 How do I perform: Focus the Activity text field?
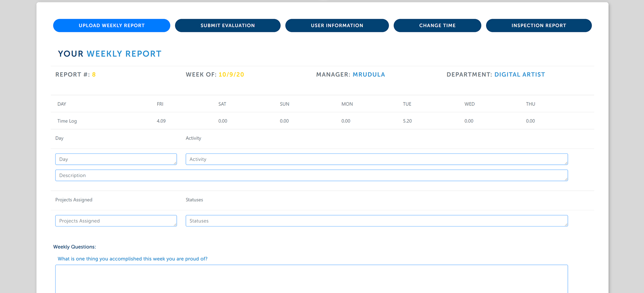tap(377, 159)
